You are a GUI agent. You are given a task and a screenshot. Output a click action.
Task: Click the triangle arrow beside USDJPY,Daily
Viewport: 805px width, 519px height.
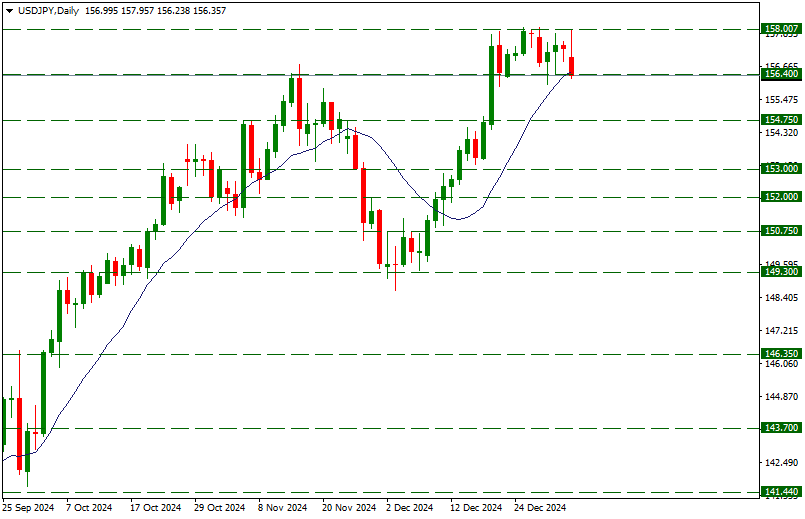[10, 10]
